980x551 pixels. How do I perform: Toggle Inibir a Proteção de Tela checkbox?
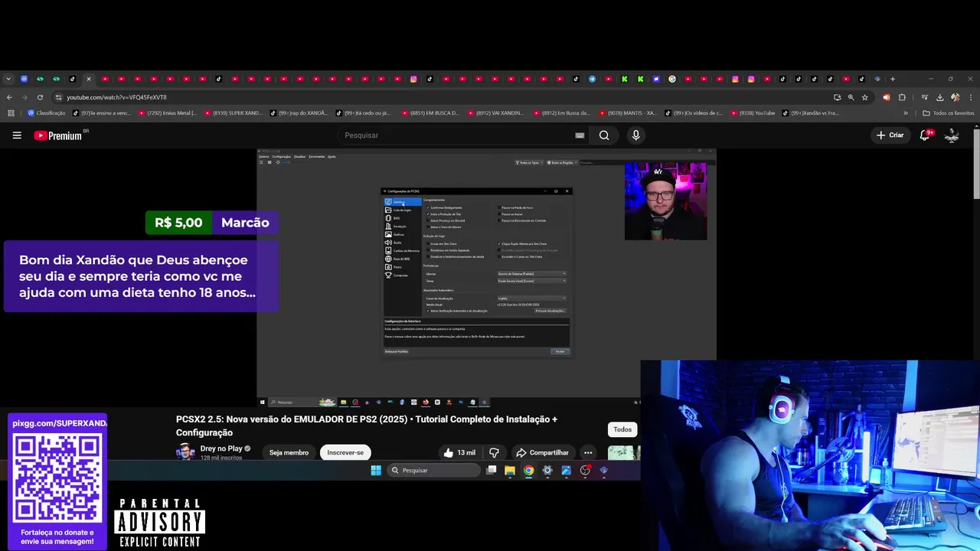point(428,214)
